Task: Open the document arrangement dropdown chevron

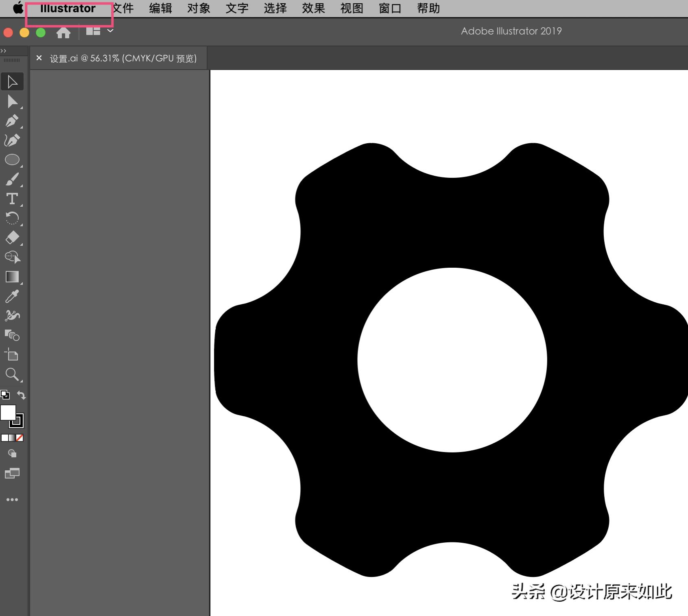Action: [x=109, y=31]
